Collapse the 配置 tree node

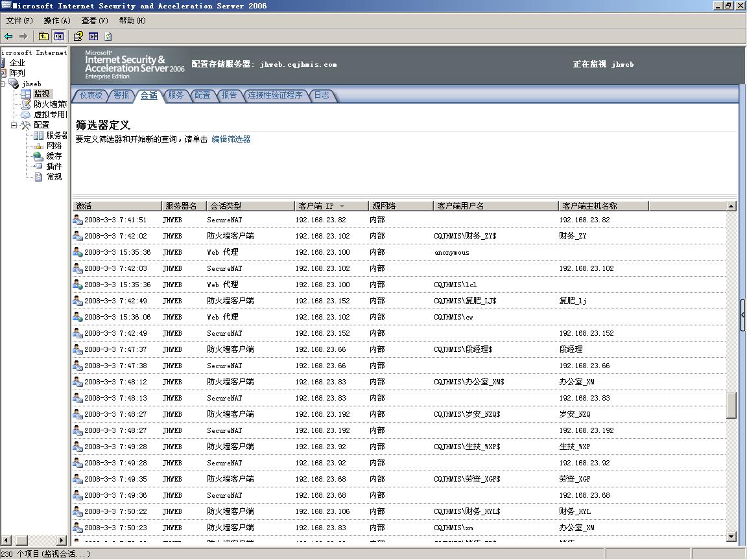point(14,124)
